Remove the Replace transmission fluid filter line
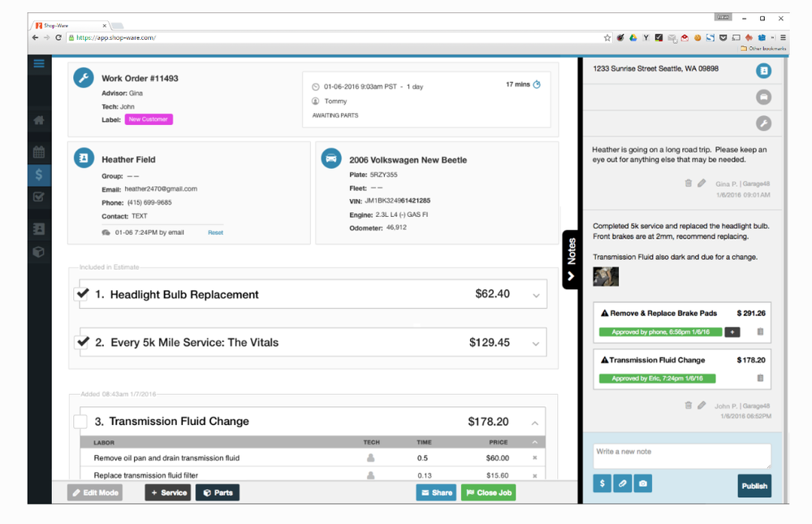 click(535, 476)
